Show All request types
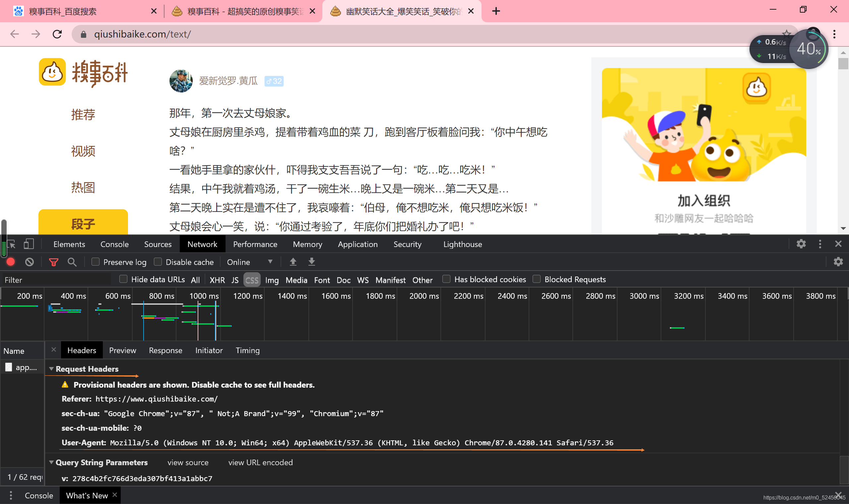The image size is (849, 504). click(195, 280)
